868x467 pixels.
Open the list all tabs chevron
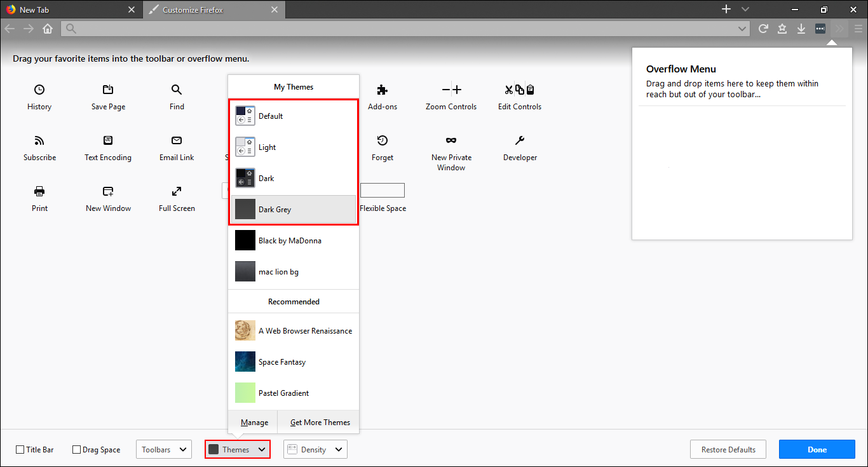click(745, 10)
